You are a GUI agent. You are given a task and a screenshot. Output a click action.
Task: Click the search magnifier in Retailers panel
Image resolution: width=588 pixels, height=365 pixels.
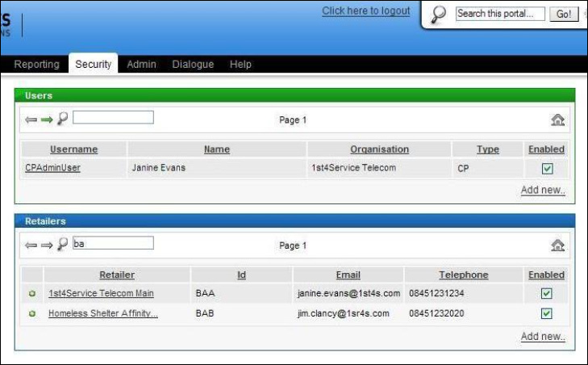coord(62,244)
